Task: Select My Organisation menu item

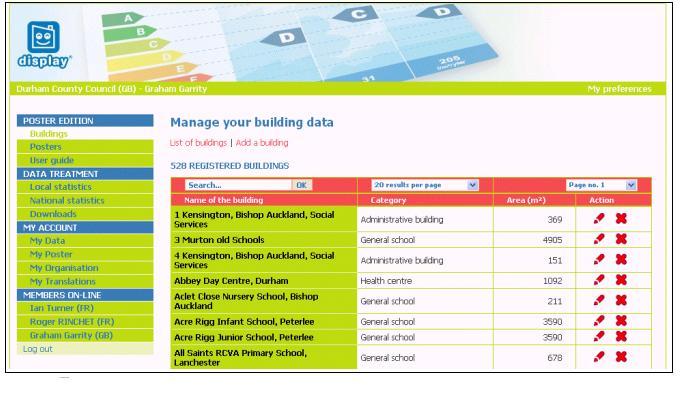Action: 64,268
